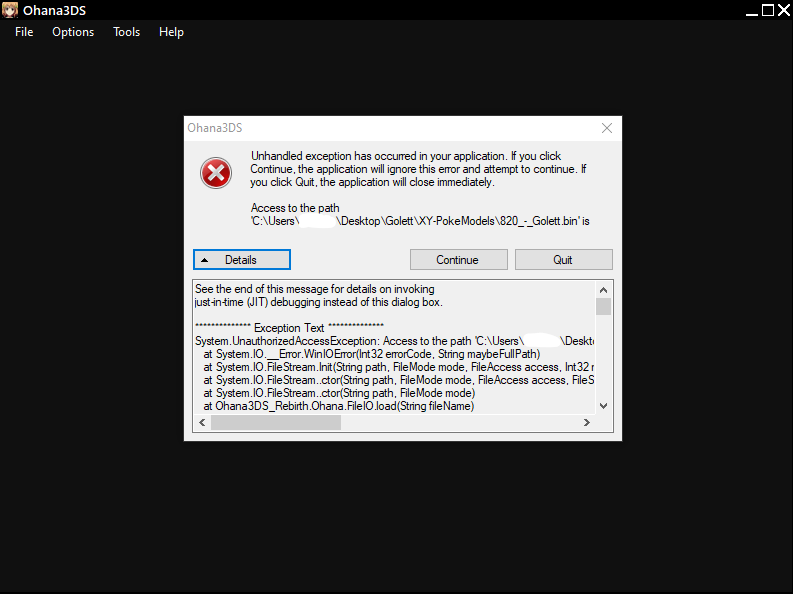Click the 'System.IO.FileStream.Init' stack line
793x594 pixels.
click(x=399, y=367)
